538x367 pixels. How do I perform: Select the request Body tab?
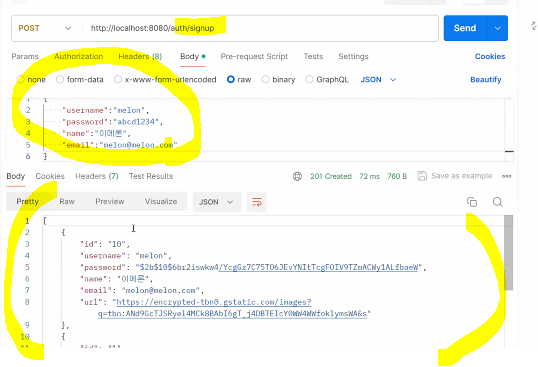(x=192, y=56)
